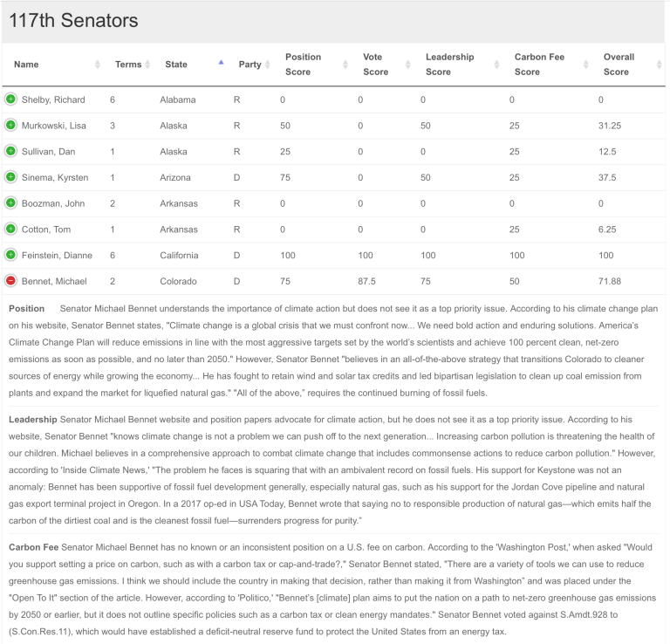This screenshot has width=670, height=644.
Task: Collapse Michael Bennet's details with red minus
Action: pos(10,281)
